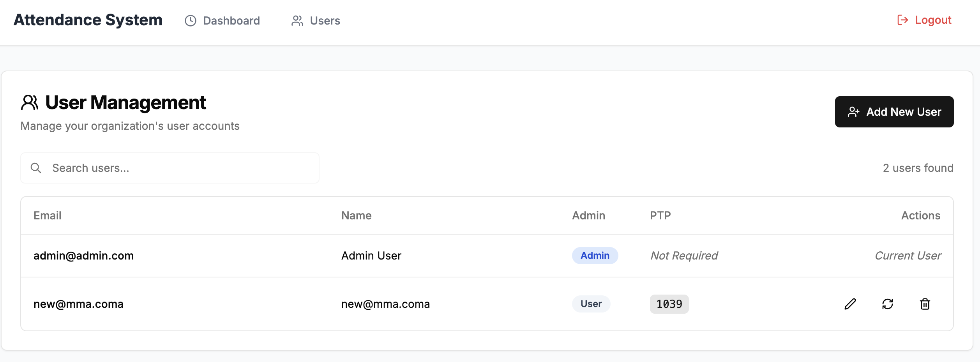The height and width of the screenshot is (362, 980).
Task: Click the people icon beside Users nav
Action: (x=297, y=21)
